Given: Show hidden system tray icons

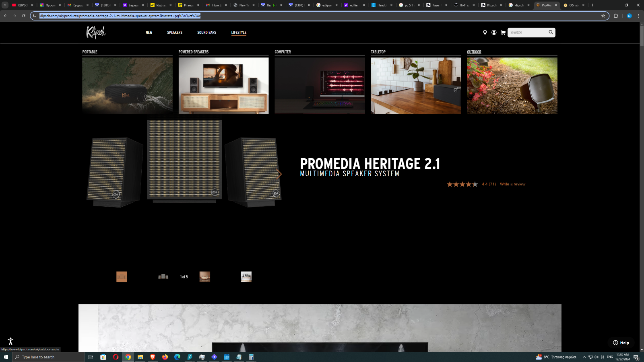Looking at the screenshot, I should [x=584, y=357].
